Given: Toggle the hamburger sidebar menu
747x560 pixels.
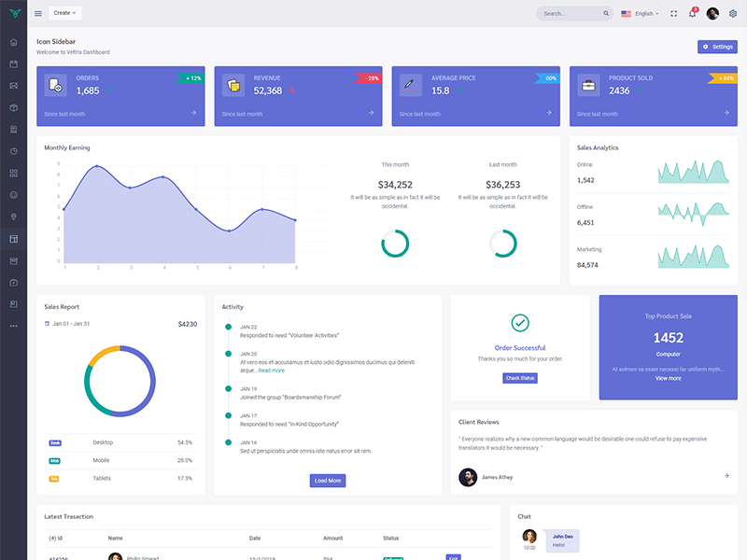Looking at the screenshot, I should tap(38, 13).
